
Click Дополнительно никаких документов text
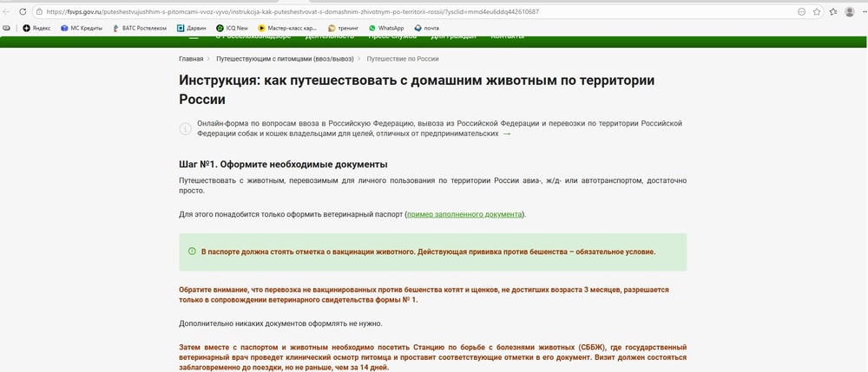coord(280,323)
